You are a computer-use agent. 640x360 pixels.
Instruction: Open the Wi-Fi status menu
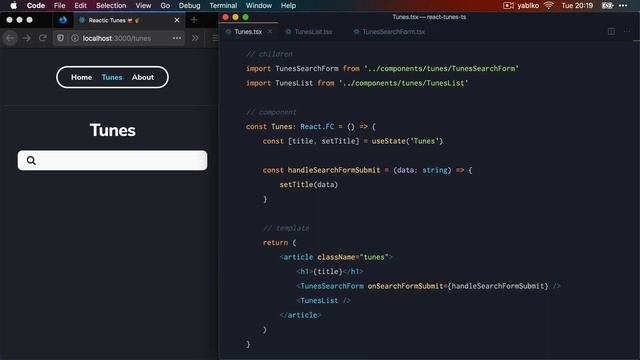549,5
